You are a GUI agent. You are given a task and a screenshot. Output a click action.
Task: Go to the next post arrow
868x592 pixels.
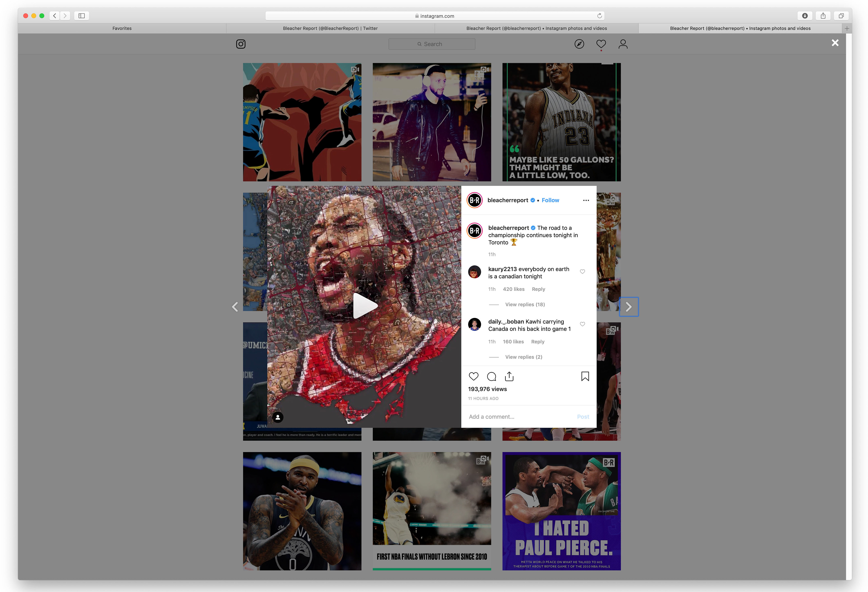tap(629, 307)
